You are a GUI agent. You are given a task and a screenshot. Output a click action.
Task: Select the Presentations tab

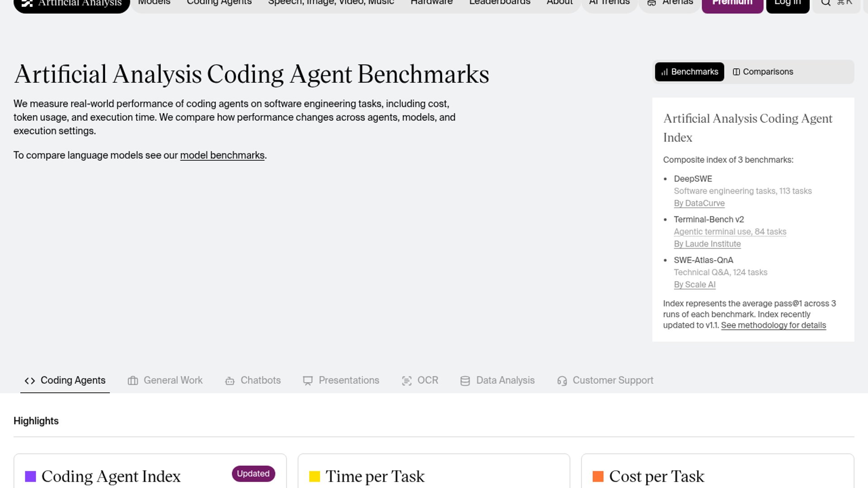click(x=341, y=380)
